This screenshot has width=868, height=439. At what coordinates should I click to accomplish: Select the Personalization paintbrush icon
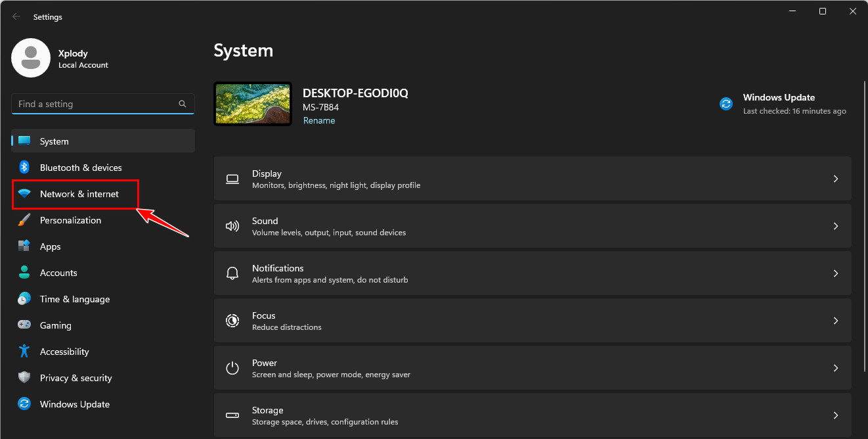coord(24,220)
